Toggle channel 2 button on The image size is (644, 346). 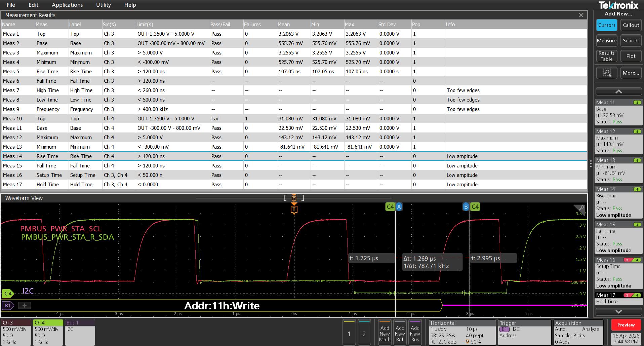tap(364, 332)
